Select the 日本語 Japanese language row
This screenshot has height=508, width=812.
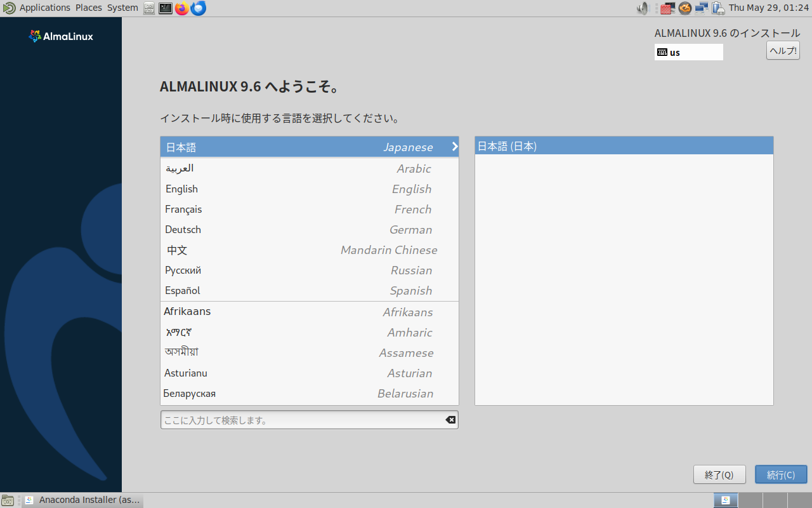click(310, 147)
